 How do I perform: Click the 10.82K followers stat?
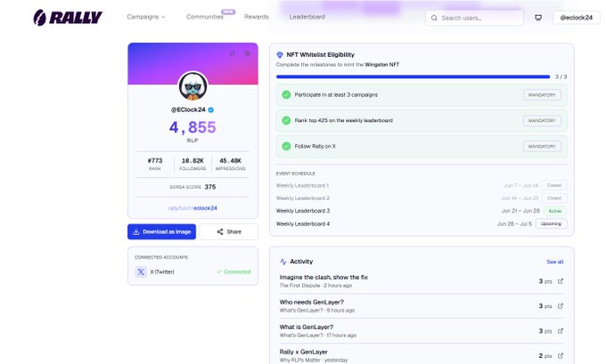192,164
